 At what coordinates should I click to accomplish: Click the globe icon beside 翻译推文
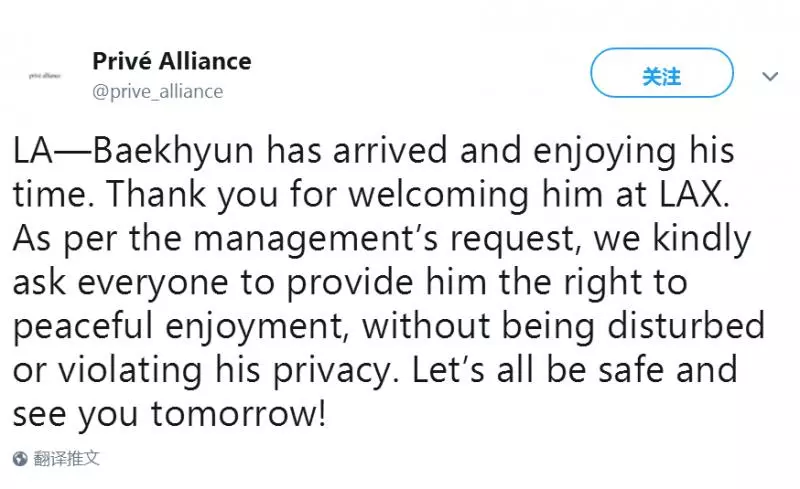pos(20,458)
